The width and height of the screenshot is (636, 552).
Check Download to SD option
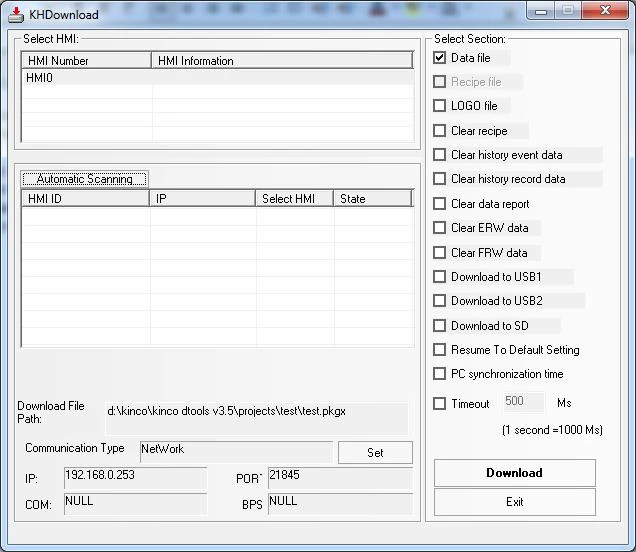coord(440,326)
